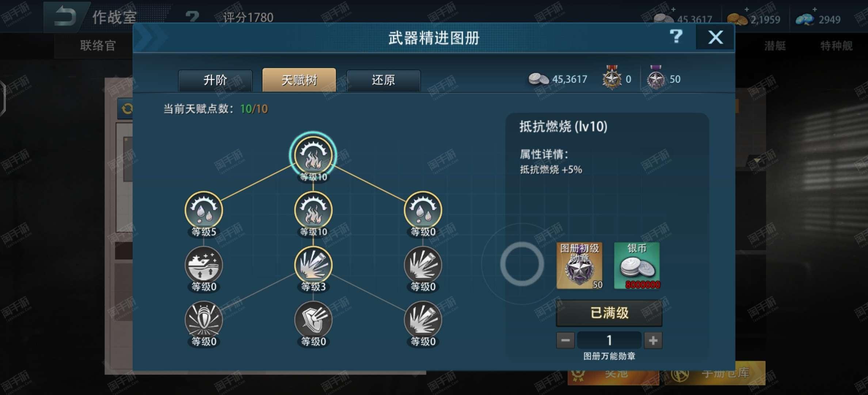Select the bottom-left ship bow talent node
Screen dimensions: 868x395
(204, 320)
